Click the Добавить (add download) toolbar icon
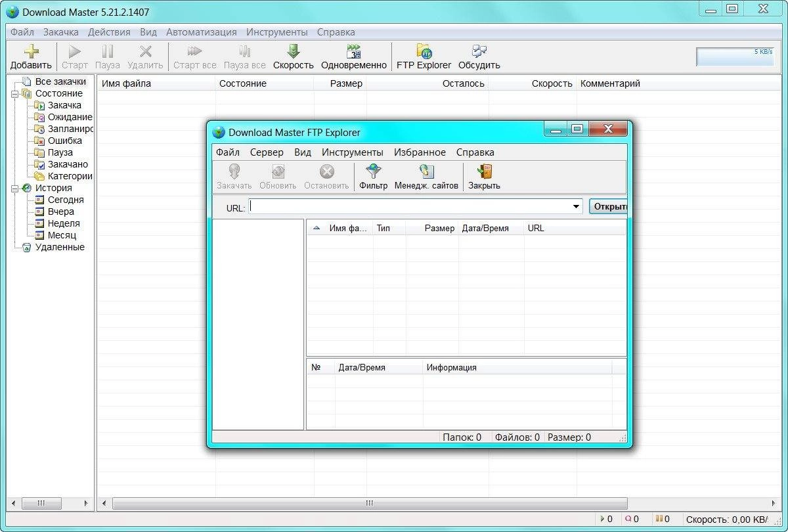788x532 pixels. [x=31, y=51]
